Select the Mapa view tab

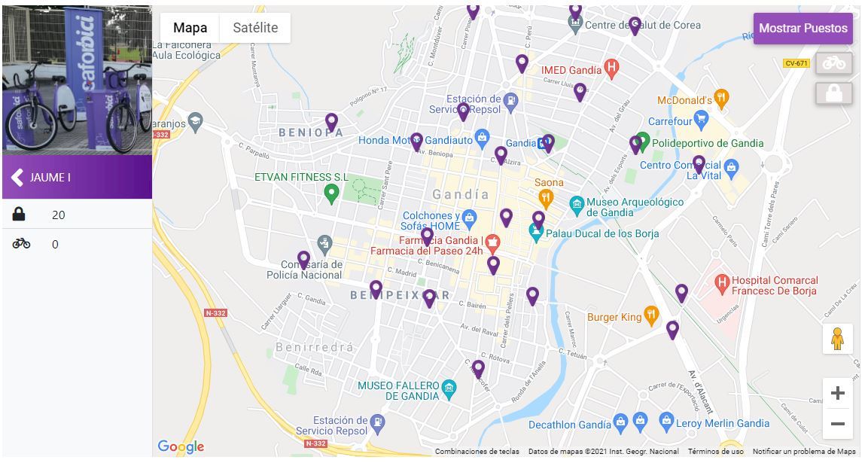[190, 28]
